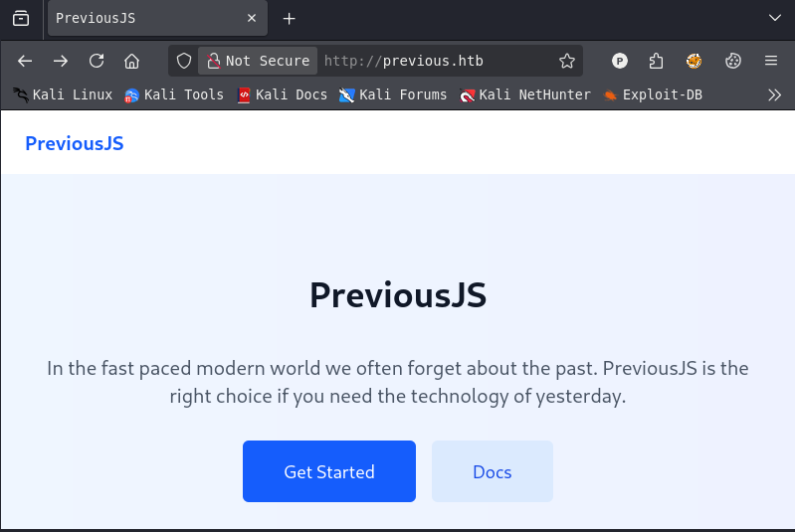Open the tracking protection shield icon
This screenshot has width=795, height=532.
coord(183,62)
